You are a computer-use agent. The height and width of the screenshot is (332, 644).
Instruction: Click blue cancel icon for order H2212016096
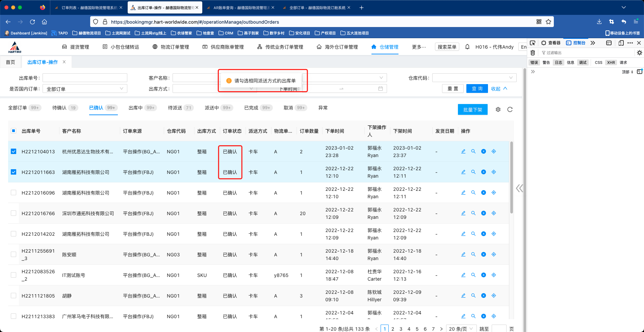point(483,193)
